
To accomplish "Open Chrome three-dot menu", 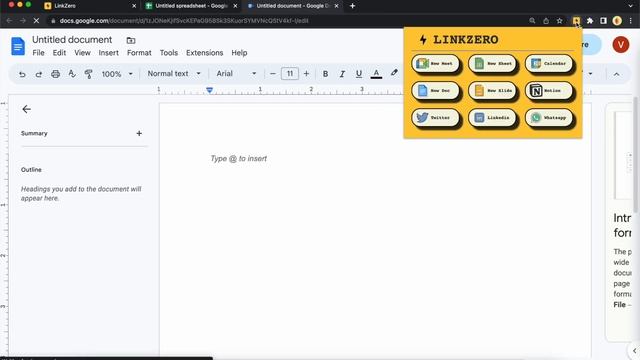I will pyautogui.click(x=631, y=20).
